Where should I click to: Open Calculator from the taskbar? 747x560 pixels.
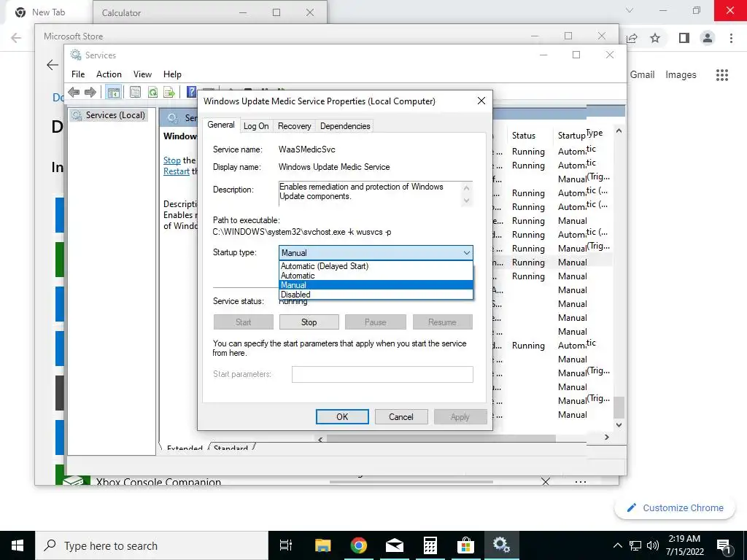(430, 545)
